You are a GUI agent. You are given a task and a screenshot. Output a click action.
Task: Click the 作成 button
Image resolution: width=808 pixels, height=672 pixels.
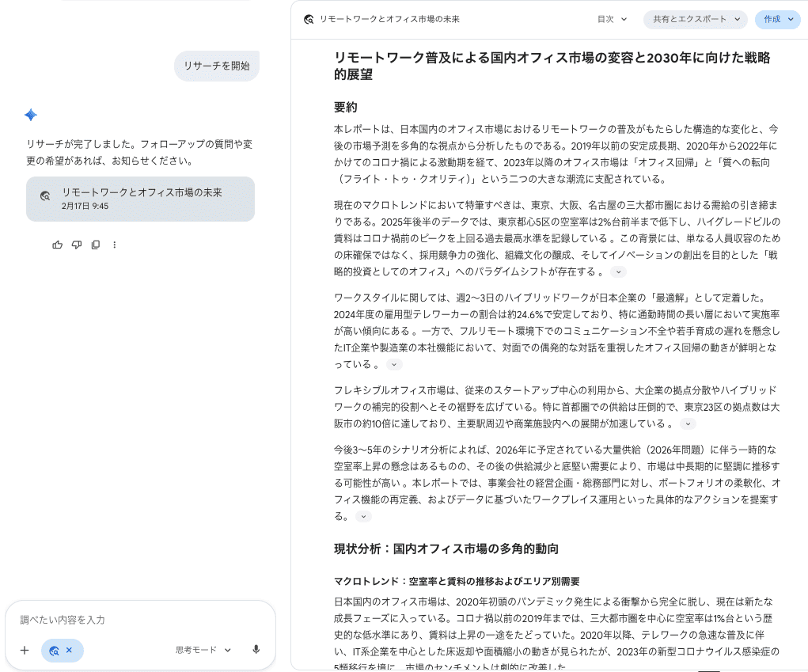pyautogui.click(x=778, y=19)
